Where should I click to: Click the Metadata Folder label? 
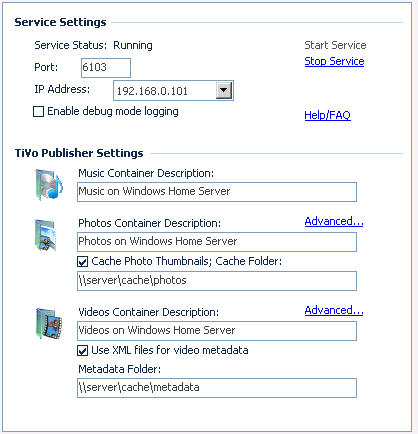[x=120, y=369]
